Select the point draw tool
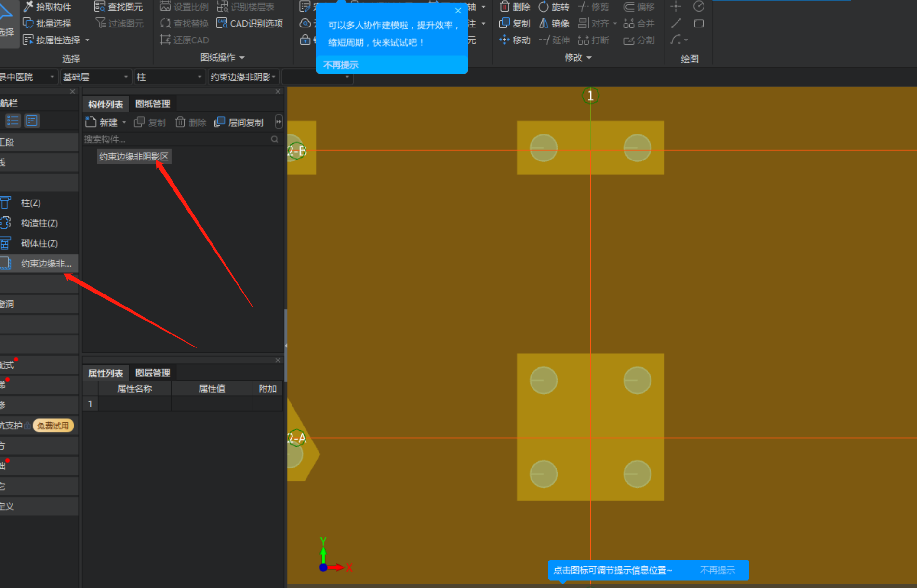The height and width of the screenshot is (588, 917). tap(676, 7)
